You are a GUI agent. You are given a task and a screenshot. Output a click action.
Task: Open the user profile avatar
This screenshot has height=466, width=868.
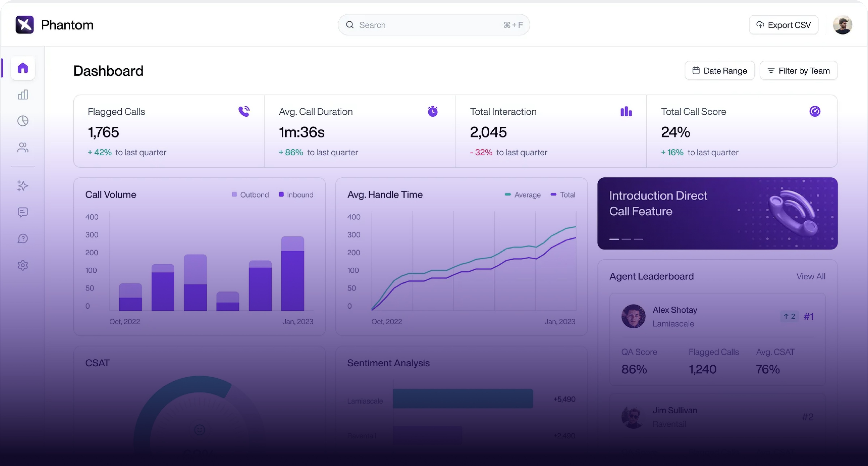tap(842, 25)
